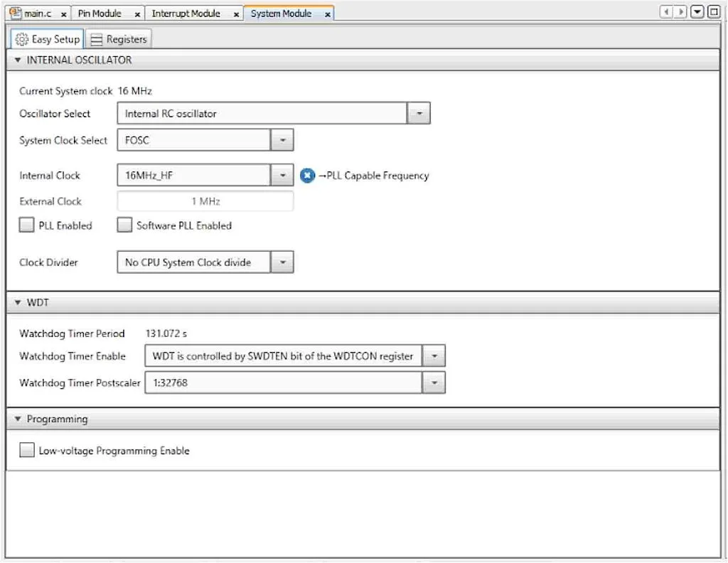This screenshot has width=728, height=563.
Task: Click the External Clock input field
Action: click(x=205, y=201)
